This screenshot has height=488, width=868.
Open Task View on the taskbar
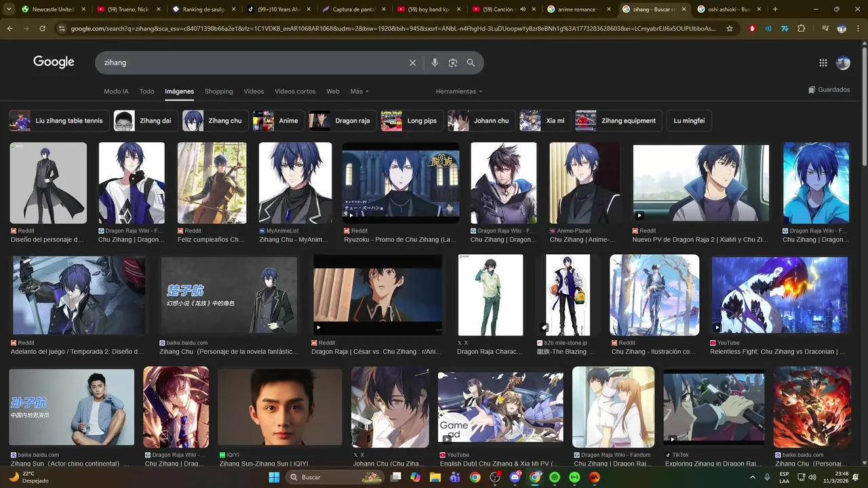click(395, 477)
